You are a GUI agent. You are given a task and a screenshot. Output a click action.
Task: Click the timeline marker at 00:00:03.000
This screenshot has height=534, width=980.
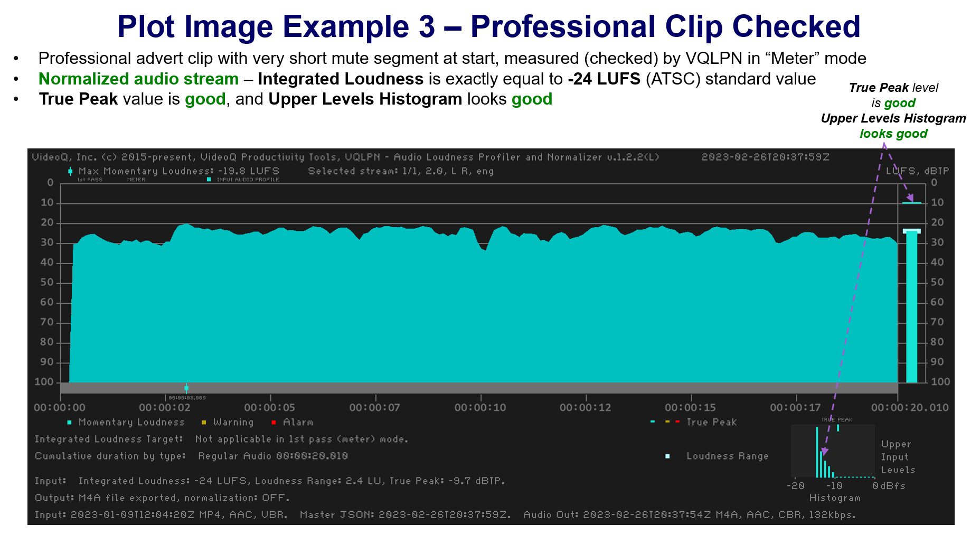click(186, 388)
